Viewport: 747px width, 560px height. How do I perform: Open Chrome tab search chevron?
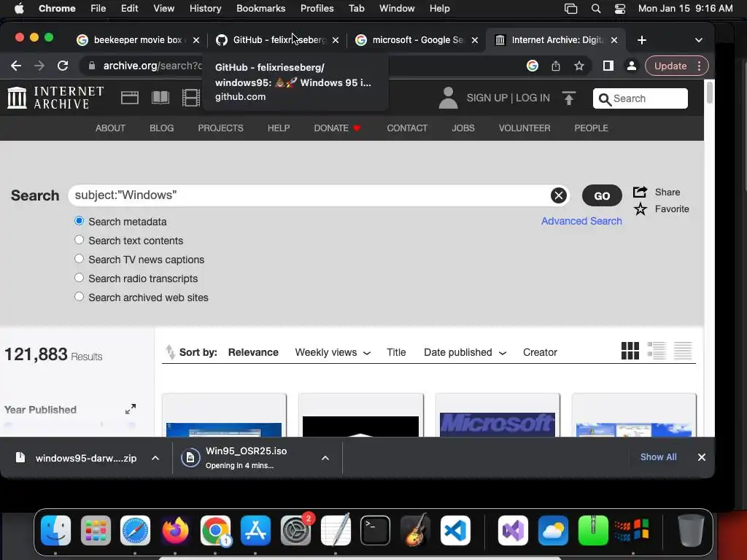pyautogui.click(x=698, y=40)
